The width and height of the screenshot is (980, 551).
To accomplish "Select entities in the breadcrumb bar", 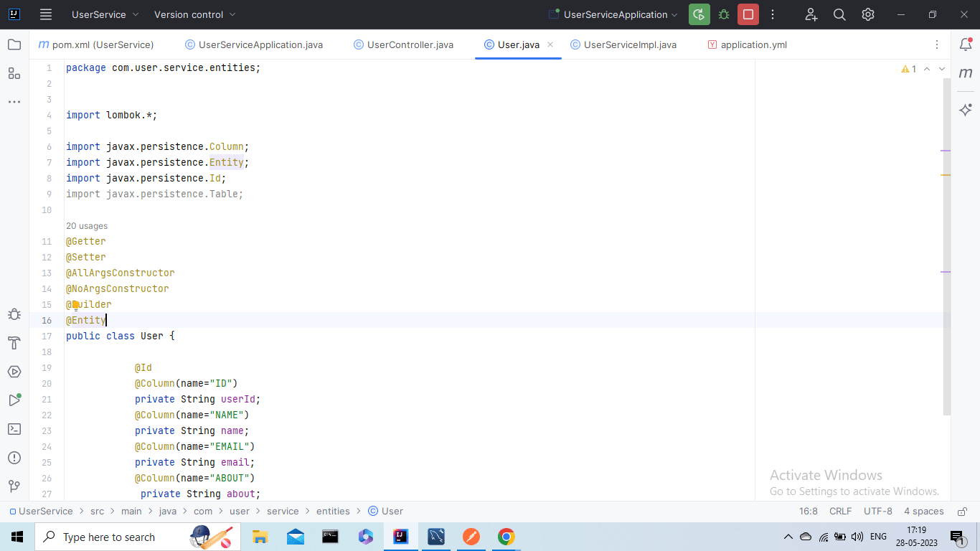I will tap(333, 511).
